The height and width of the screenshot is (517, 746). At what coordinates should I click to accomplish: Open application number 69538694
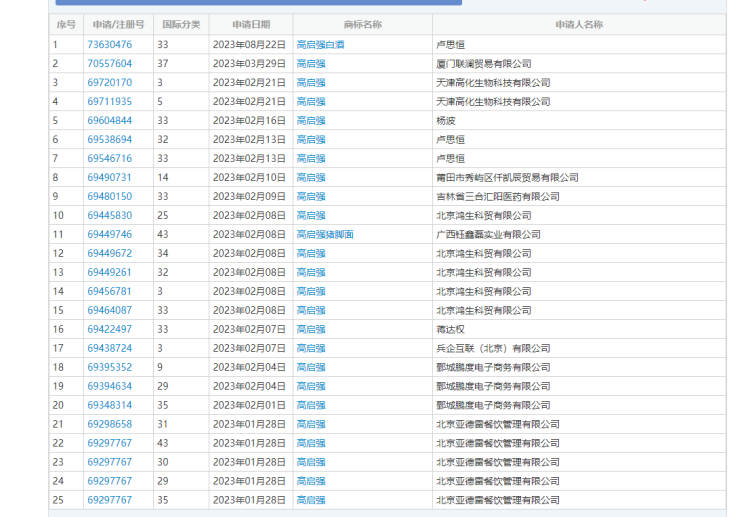click(x=109, y=139)
